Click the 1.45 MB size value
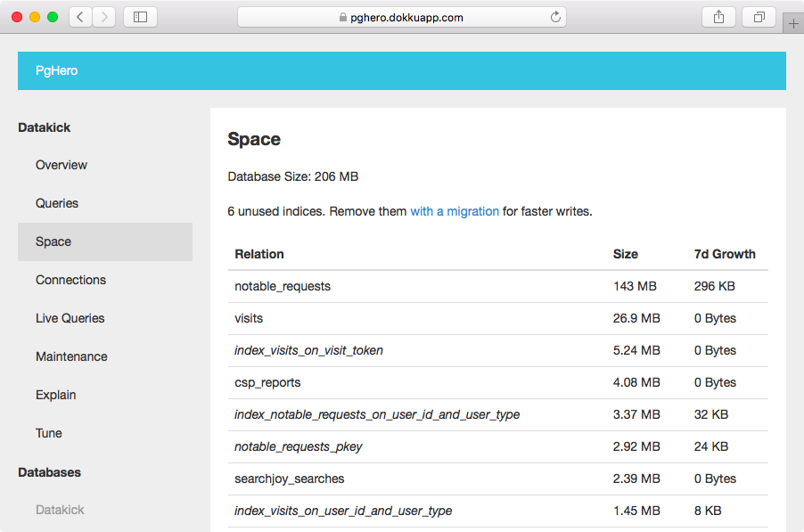The width and height of the screenshot is (804, 532). coord(636,511)
